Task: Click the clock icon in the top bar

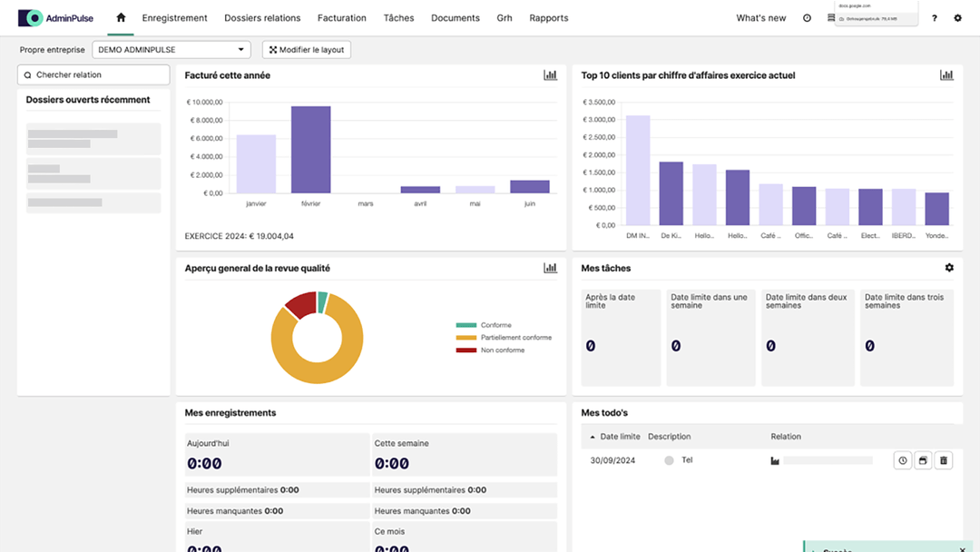Action: tap(807, 17)
